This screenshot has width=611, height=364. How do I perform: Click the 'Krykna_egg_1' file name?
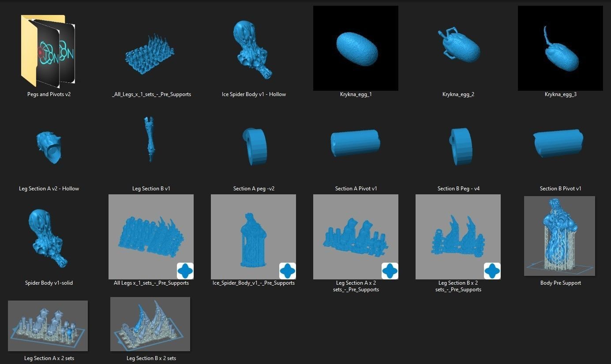(x=356, y=94)
